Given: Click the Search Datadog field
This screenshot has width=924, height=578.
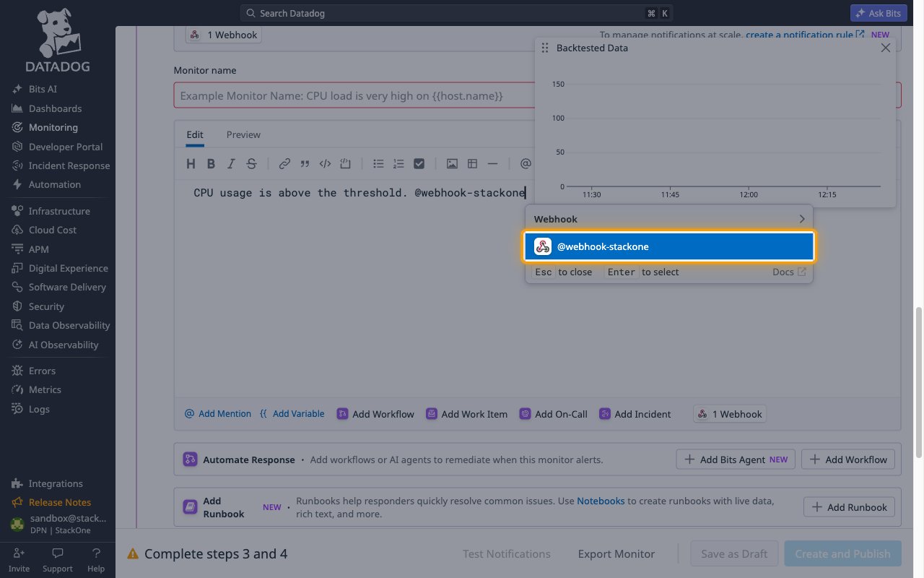Looking at the screenshot, I should pos(458,14).
